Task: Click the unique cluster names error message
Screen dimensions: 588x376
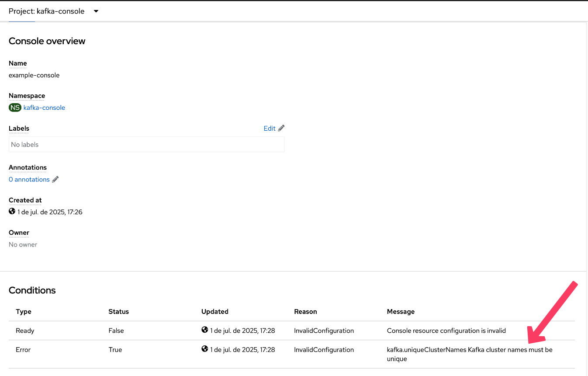Action: coord(470,354)
